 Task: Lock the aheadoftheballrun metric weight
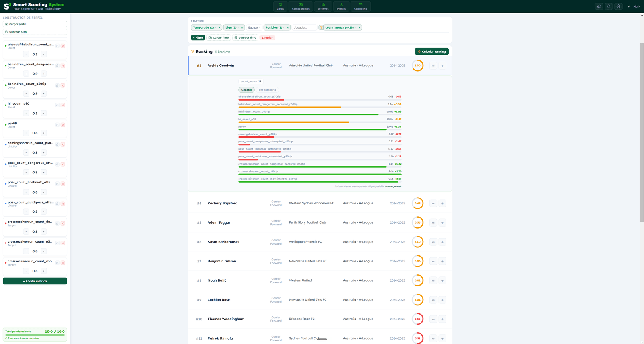pyautogui.click(x=57, y=46)
